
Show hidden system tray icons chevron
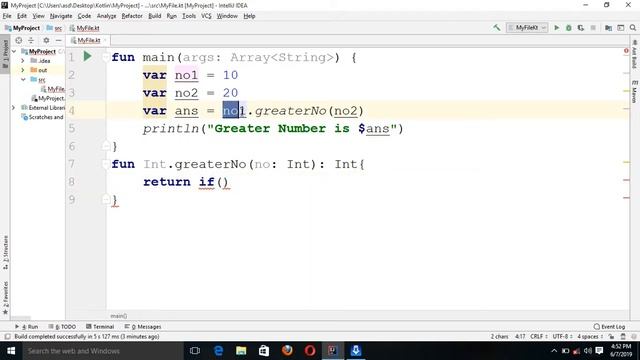pyautogui.click(x=554, y=351)
